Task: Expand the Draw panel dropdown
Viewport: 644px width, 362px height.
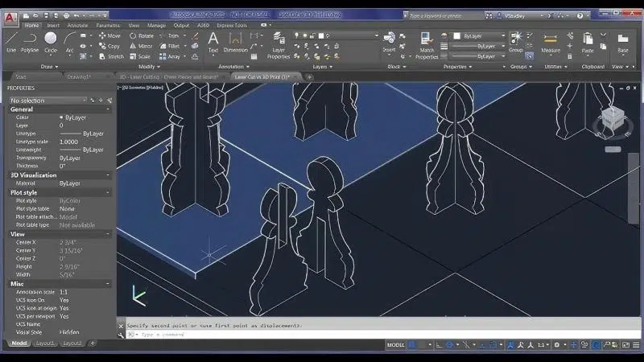Action: (49, 67)
